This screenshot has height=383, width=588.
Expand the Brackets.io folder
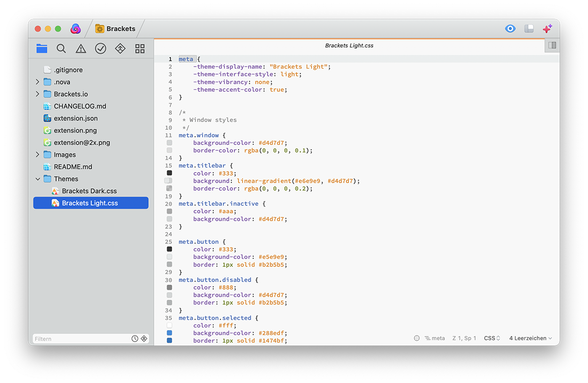[x=37, y=94]
